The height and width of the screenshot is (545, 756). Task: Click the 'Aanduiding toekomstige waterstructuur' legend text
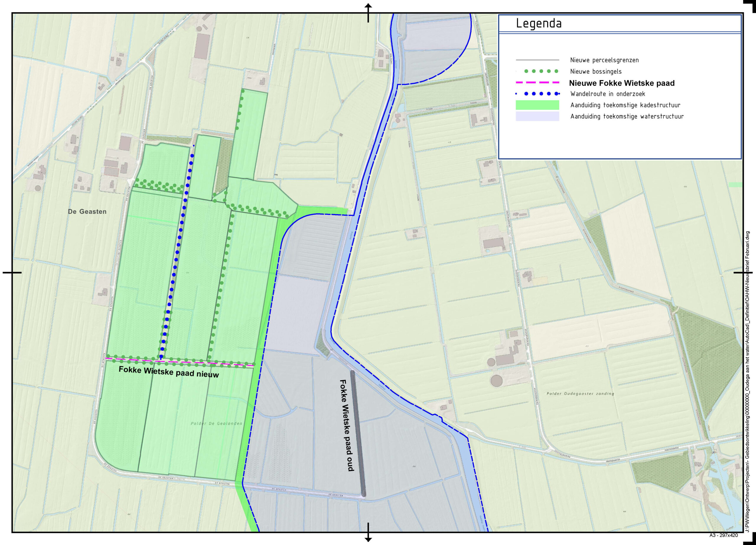[627, 116]
